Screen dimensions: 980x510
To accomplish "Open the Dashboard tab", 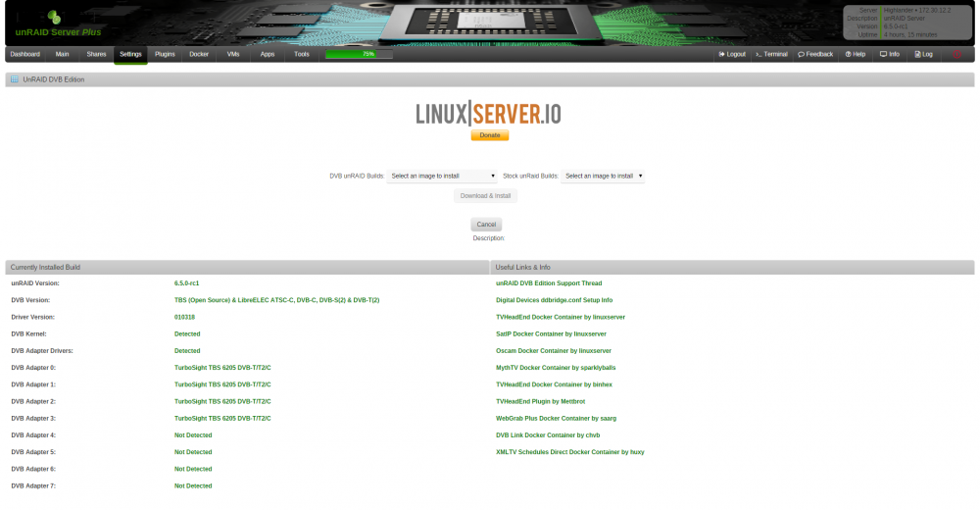I will pos(25,55).
